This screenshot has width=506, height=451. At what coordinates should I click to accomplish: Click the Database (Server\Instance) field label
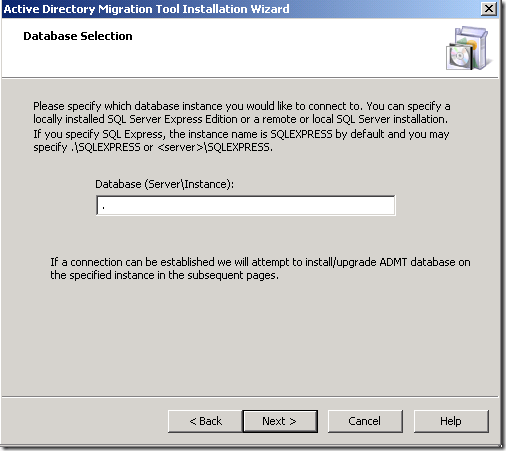165,184
